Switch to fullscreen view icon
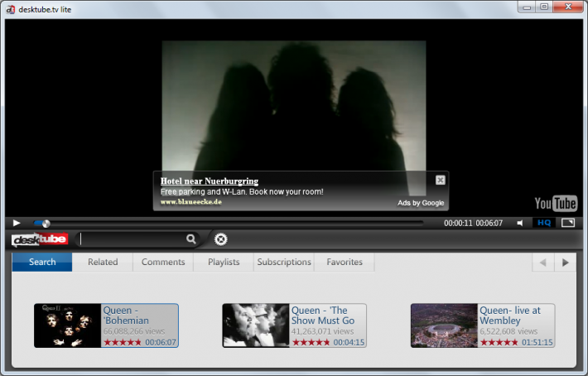 pos(568,223)
